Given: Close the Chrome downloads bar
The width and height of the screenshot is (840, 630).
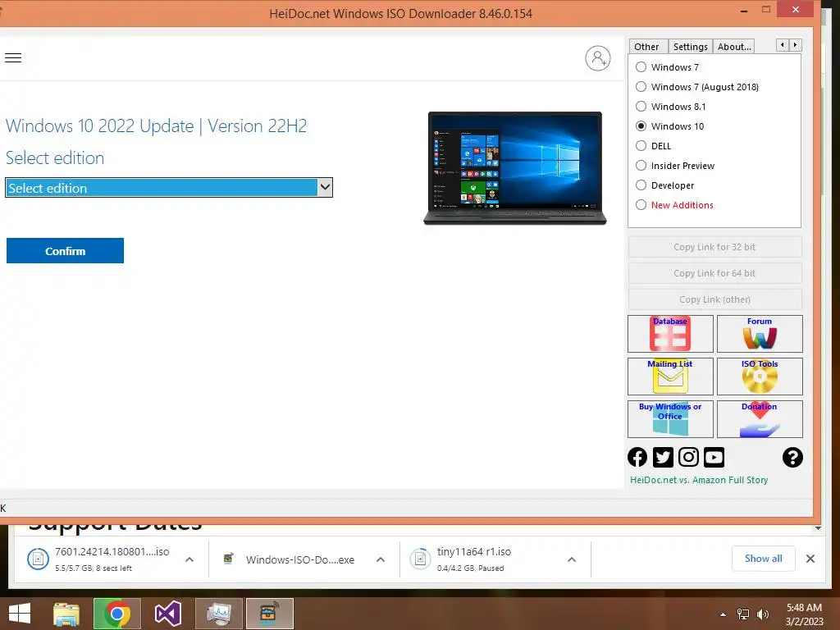Looking at the screenshot, I should point(810,559).
